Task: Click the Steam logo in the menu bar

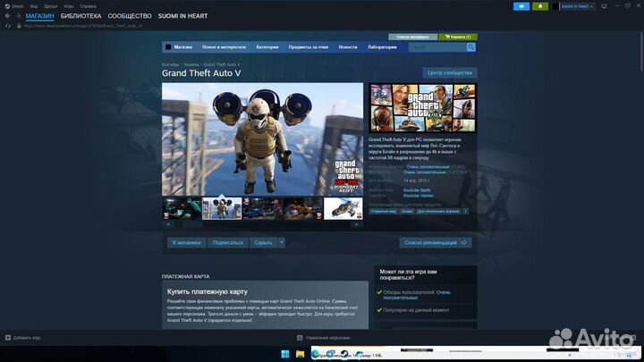Action: [7, 6]
